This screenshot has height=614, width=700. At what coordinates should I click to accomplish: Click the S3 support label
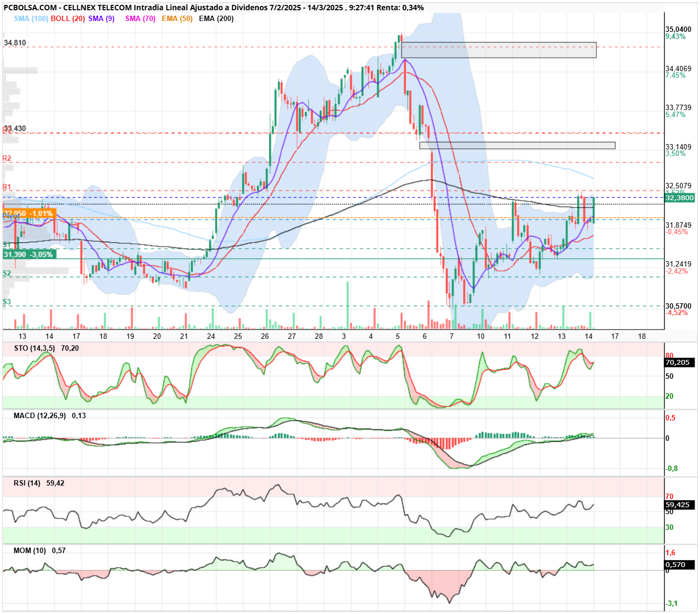7,302
